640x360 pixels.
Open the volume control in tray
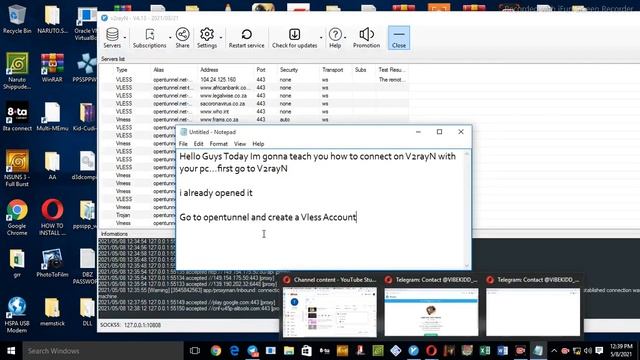588,351
